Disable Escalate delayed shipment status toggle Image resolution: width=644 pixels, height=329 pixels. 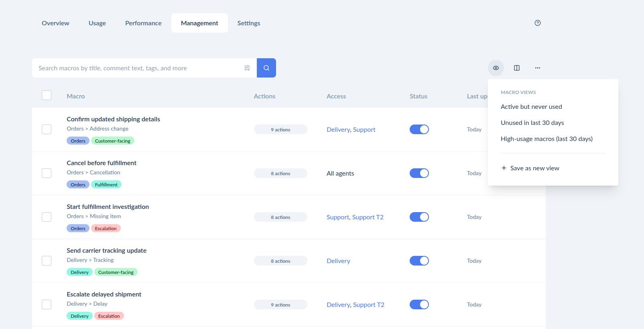click(419, 304)
